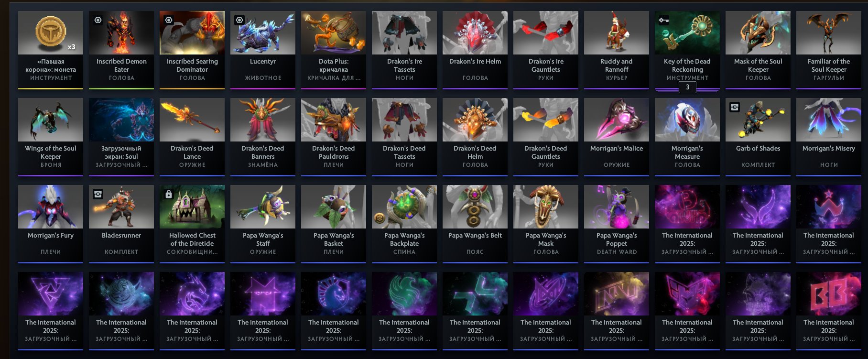Click the key icon on Key of the Dead Reckoning
The height and width of the screenshot is (359, 868).
coord(663,20)
